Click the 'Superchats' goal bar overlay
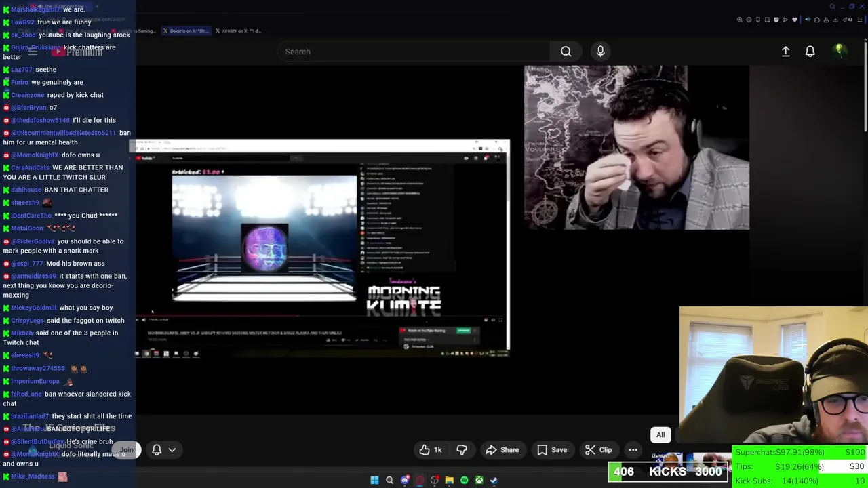The height and width of the screenshot is (488, 868). 800,452
